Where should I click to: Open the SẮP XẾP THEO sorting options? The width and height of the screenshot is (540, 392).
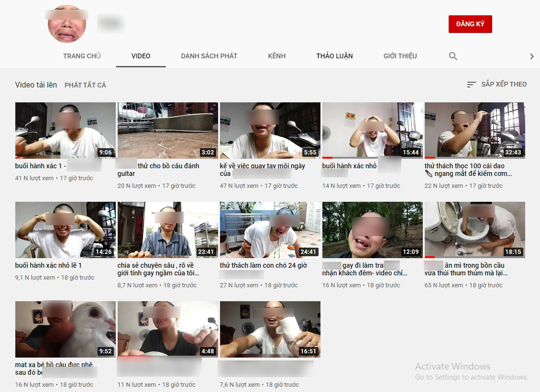pos(503,84)
